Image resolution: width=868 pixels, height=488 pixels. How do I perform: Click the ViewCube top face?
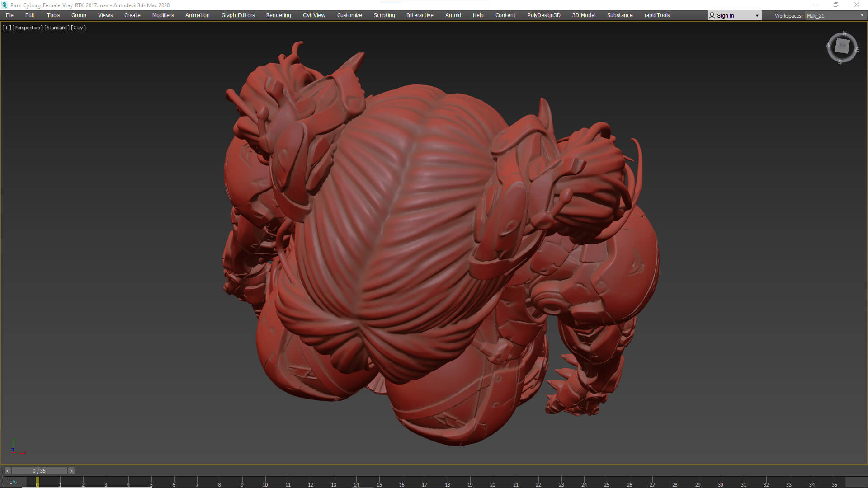[842, 46]
